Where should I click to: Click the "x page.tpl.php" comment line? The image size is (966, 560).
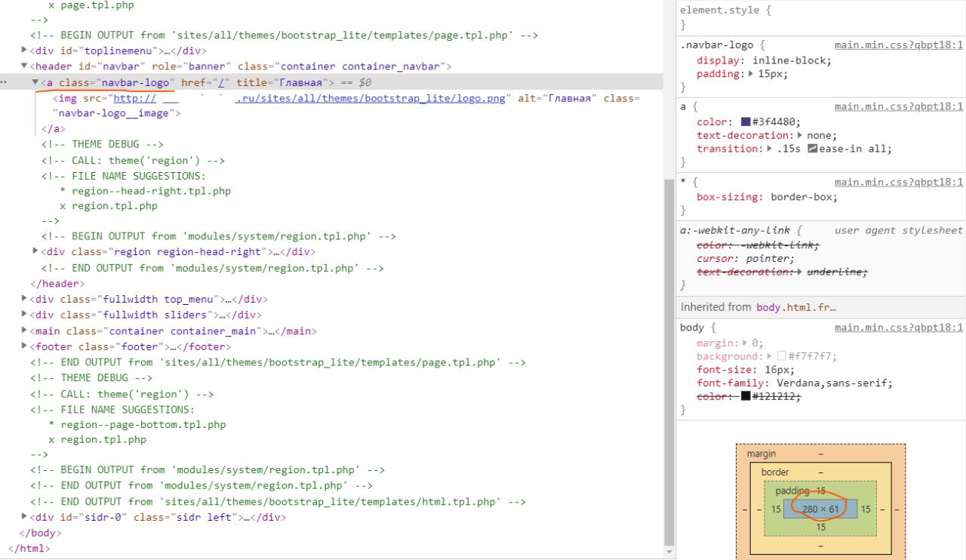92,5
